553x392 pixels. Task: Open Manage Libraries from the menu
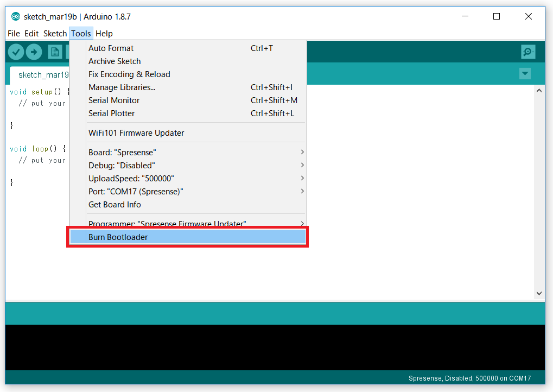[x=122, y=87]
